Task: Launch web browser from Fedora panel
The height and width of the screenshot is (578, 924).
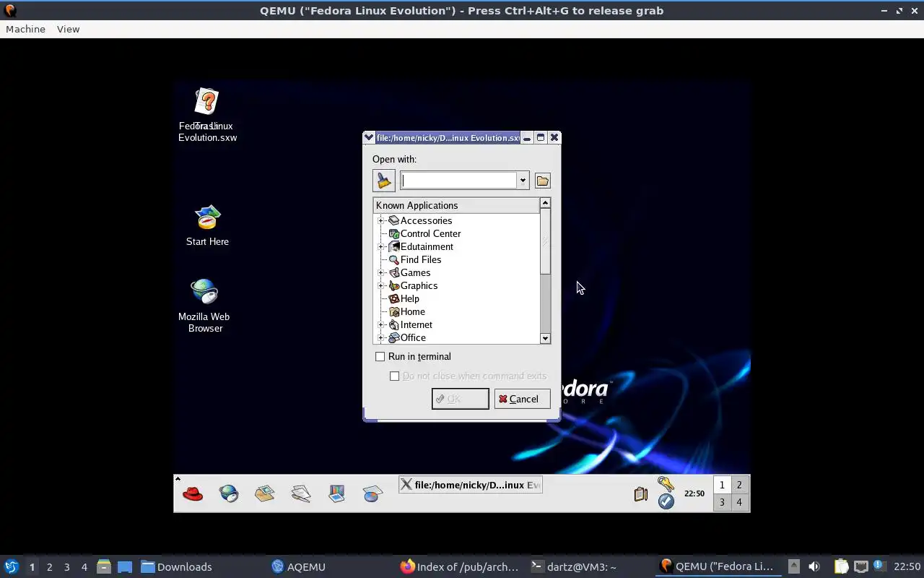Action: point(229,494)
